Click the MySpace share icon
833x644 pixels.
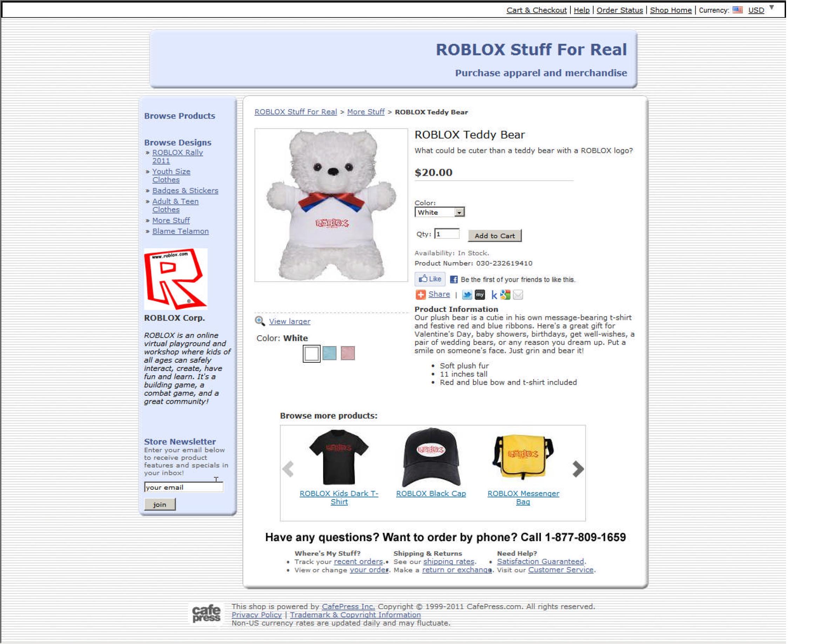pos(480,295)
